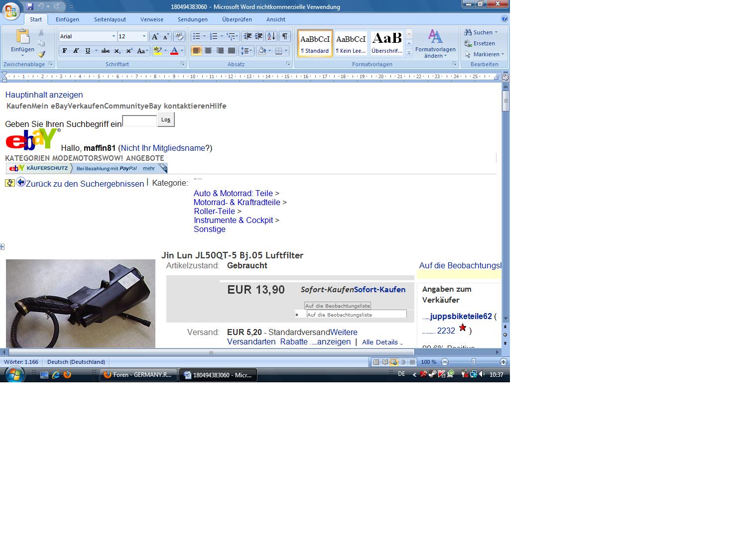Image resolution: width=747 pixels, height=560 pixels.
Task: Switch to Draft view in status bar
Action: tap(412, 362)
